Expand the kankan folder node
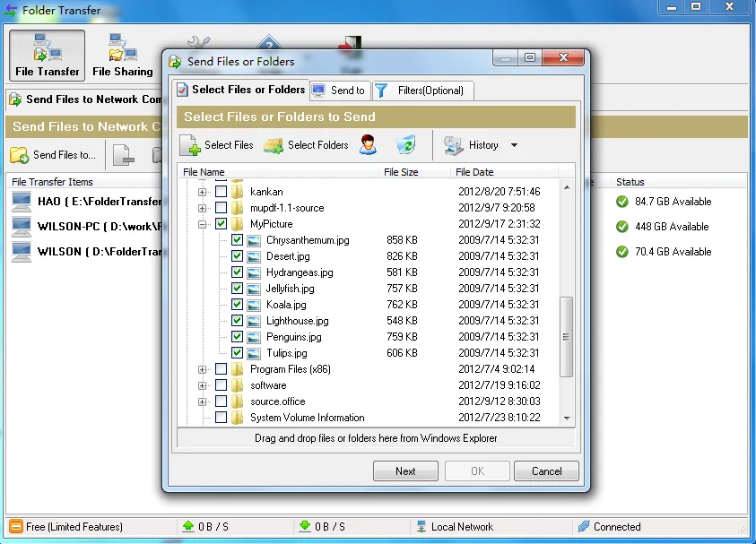The height and width of the screenshot is (544, 756). click(x=202, y=193)
